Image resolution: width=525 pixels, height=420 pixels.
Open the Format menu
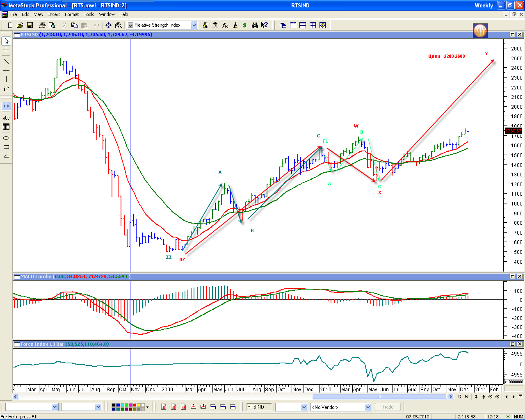tap(71, 14)
